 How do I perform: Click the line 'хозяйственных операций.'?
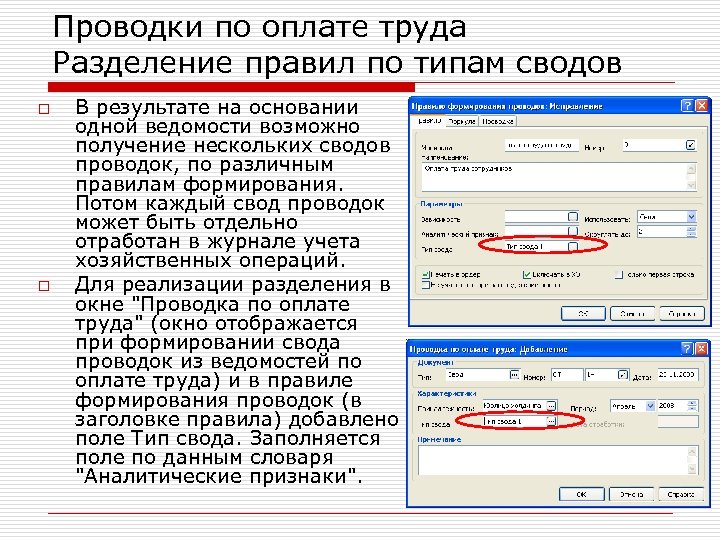210,261
